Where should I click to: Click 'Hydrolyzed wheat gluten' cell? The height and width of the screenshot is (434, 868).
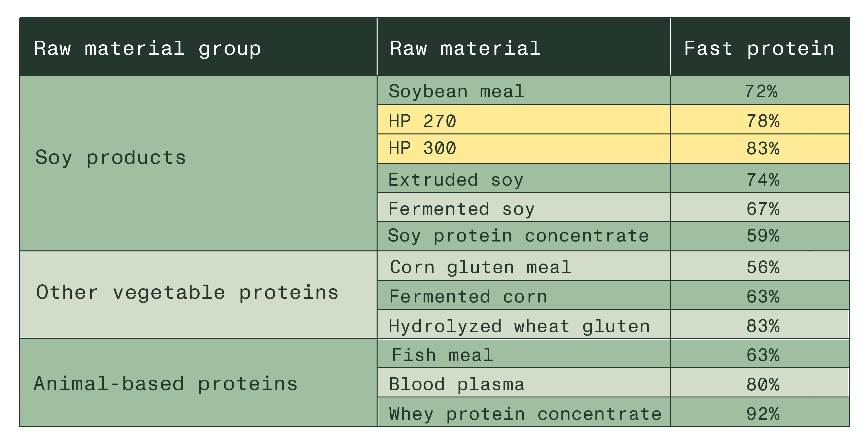pos(519,326)
